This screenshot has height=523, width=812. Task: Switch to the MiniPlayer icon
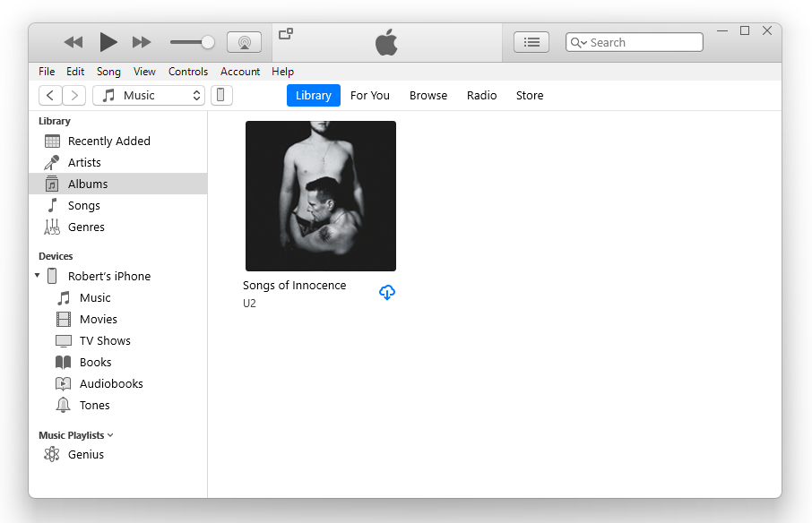[286, 34]
